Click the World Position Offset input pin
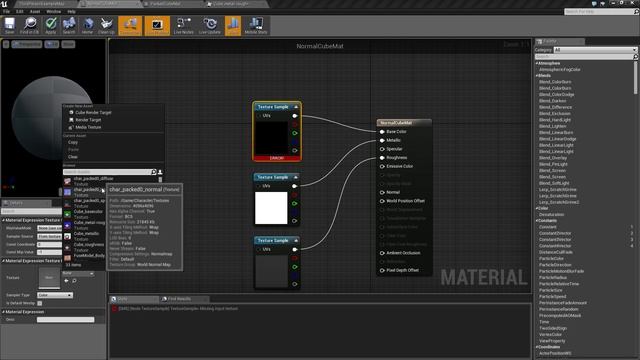The height and width of the screenshot is (360, 640). coord(382,201)
